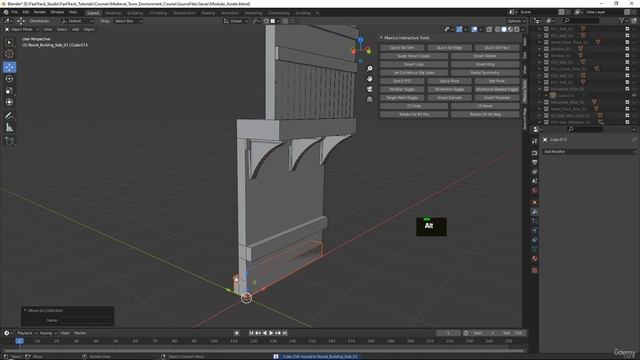The image size is (640, 360).
Task: Toggle checkbox of Wood_Plank_Pack collection row
Action: click(x=627, y=42)
